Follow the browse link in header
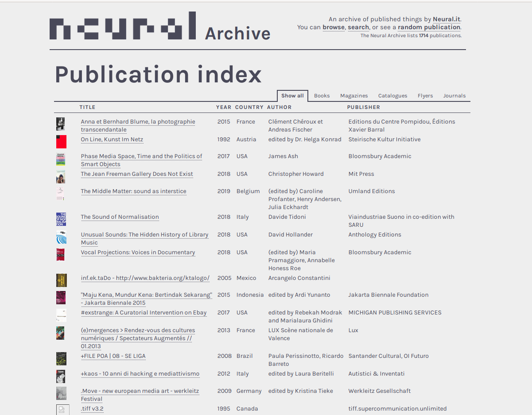 (x=333, y=27)
